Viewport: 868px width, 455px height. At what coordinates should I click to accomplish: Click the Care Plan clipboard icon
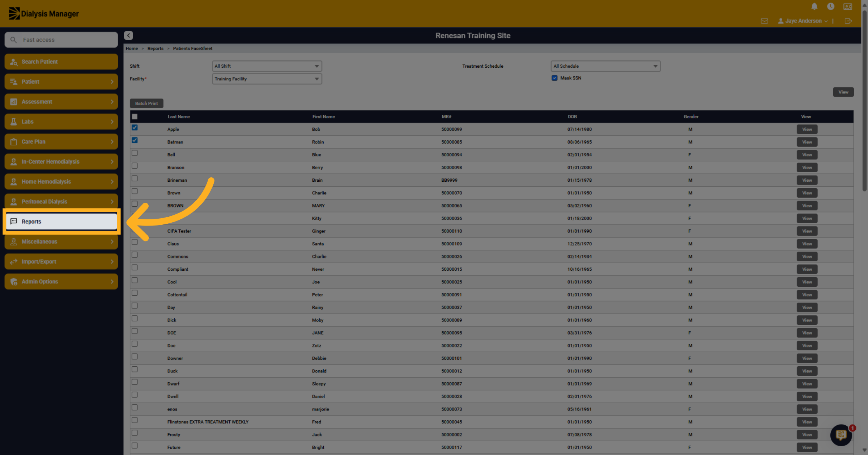(x=14, y=142)
